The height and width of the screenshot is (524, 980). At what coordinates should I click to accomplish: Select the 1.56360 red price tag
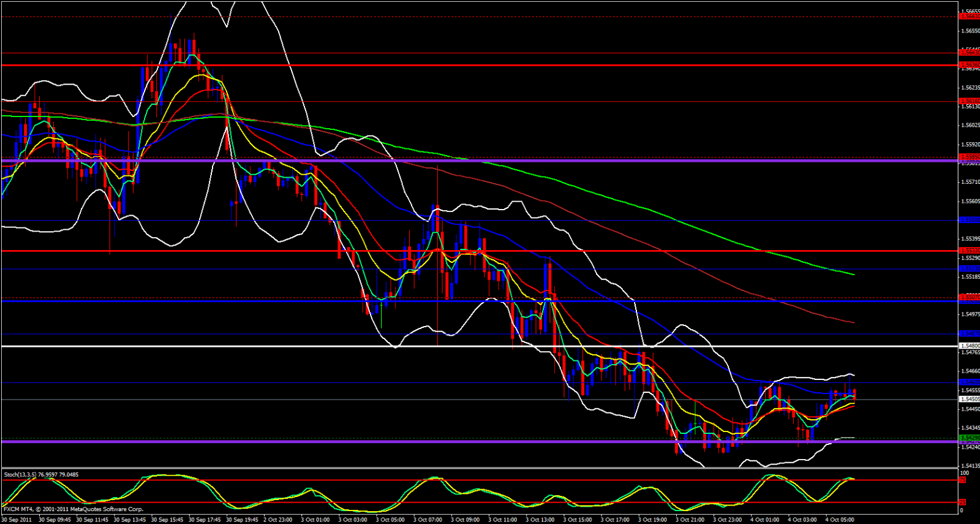click(969, 64)
